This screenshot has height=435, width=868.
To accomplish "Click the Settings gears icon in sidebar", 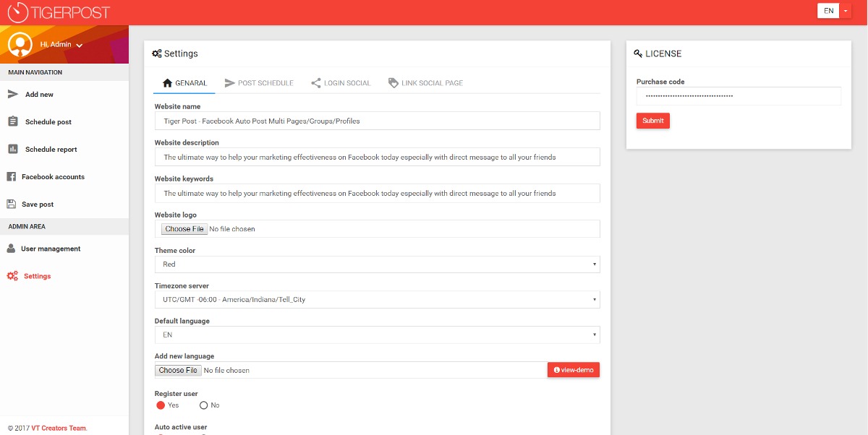I will pos(12,276).
